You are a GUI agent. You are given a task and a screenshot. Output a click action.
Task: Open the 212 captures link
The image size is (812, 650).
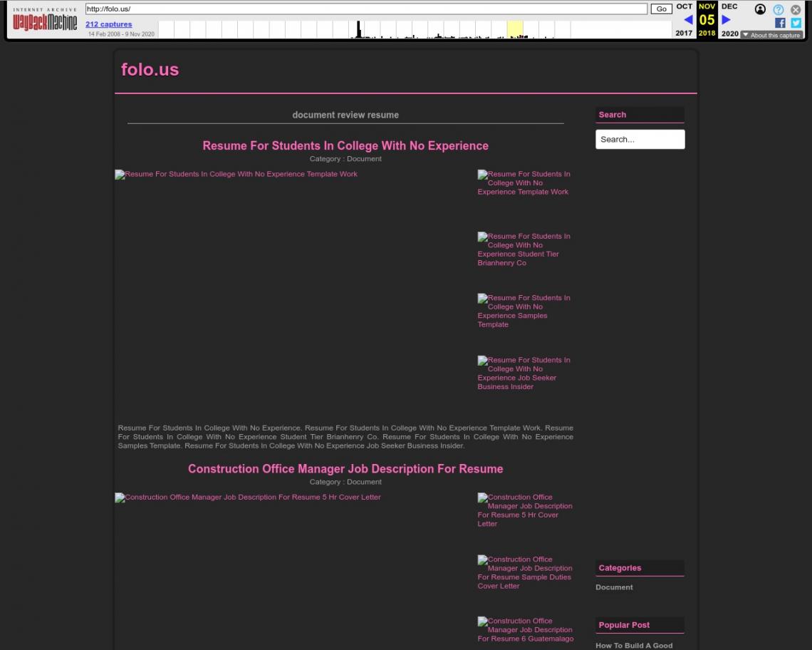(109, 24)
